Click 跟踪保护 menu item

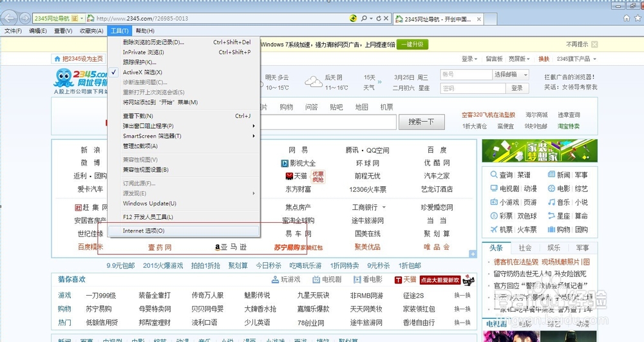point(184,62)
